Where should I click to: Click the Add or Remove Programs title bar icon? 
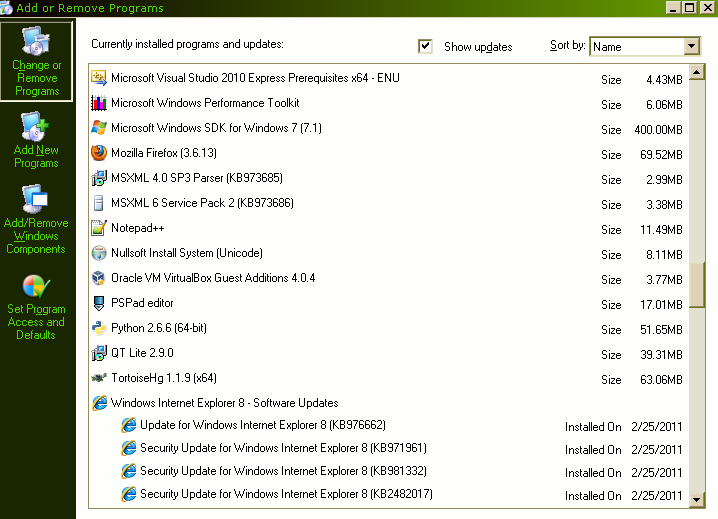tap(6, 8)
